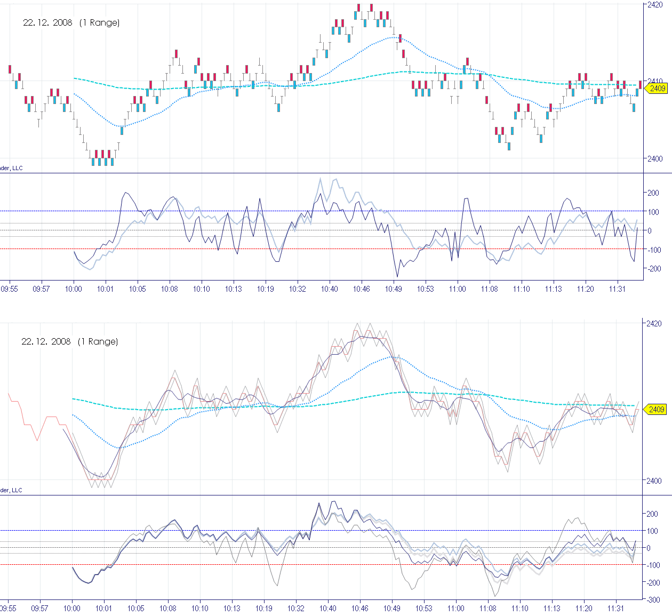672x616 pixels.
Task: Click the 2400 price label on line chart
Action: click(654, 481)
